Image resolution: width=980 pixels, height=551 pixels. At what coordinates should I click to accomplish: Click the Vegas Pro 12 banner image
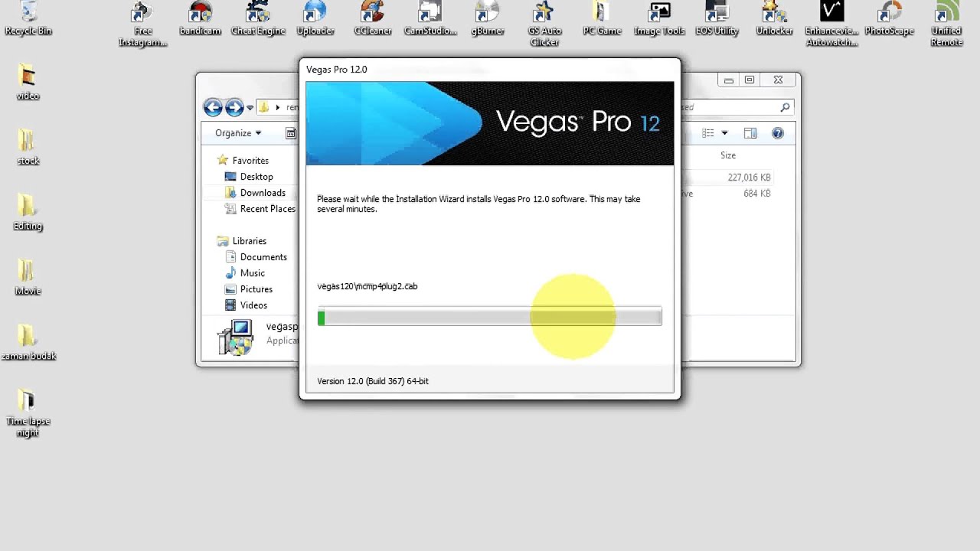coord(490,124)
